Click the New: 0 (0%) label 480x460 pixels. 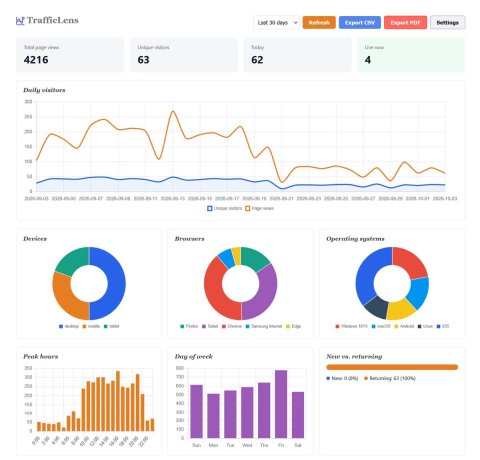pyautogui.click(x=342, y=378)
